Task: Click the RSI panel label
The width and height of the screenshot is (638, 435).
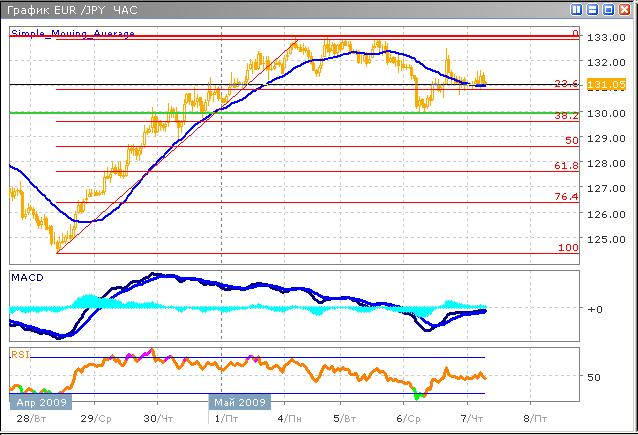Action: [19, 353]
